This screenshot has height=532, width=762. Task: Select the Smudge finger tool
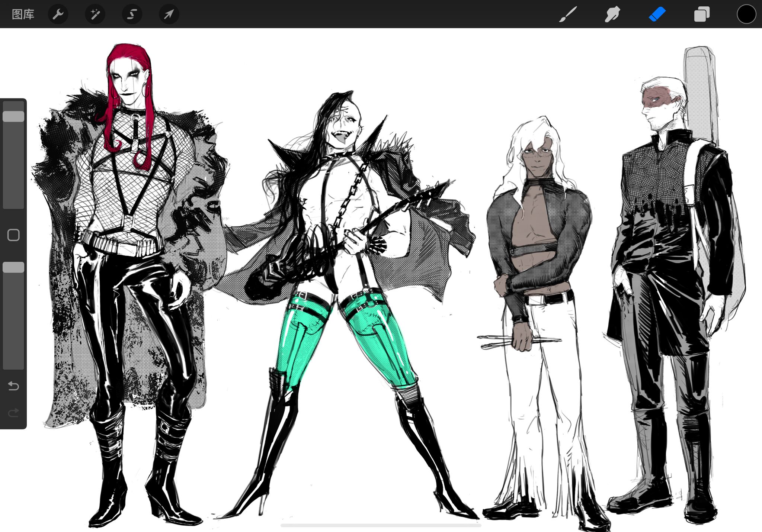coord(612,14)
